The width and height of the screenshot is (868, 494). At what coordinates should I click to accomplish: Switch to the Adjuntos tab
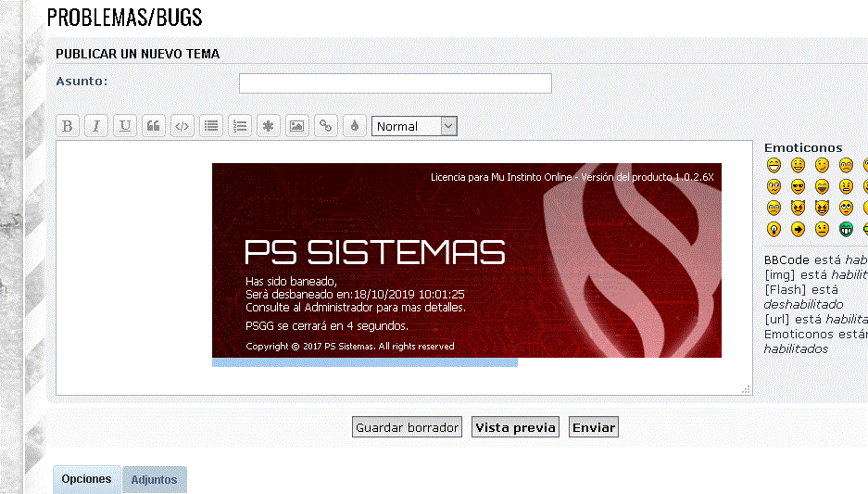point(154,480)
